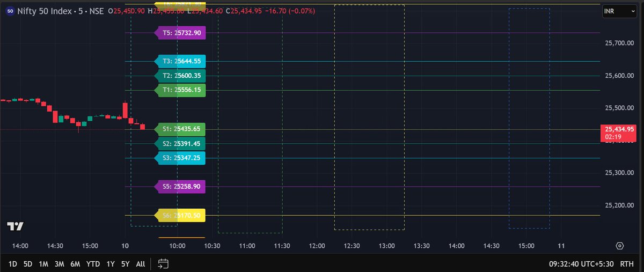Click the 13:30 time axis label
644x272 pixels.
(x=421, y=246)
